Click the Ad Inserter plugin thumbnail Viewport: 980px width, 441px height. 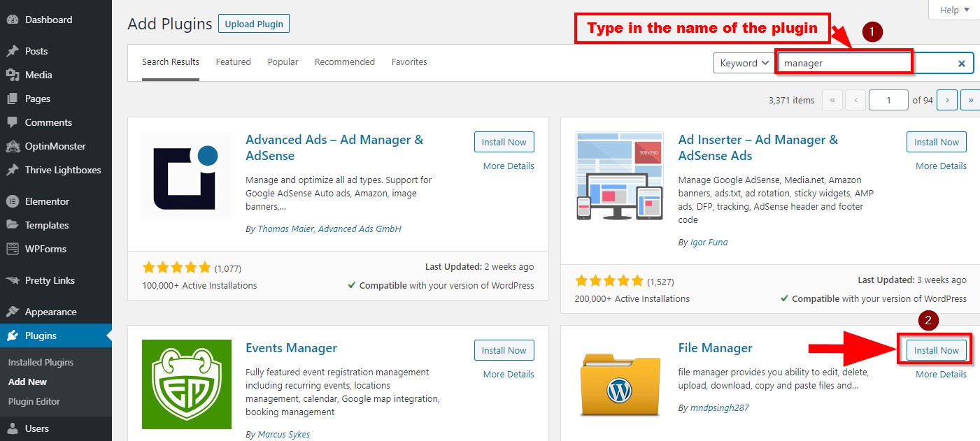[619, 176]
